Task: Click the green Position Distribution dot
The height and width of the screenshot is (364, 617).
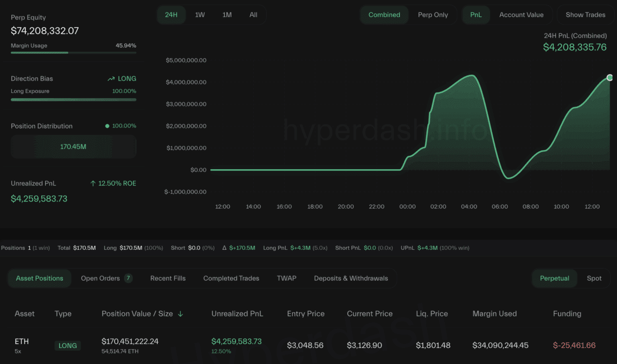Action: (107, 126)
